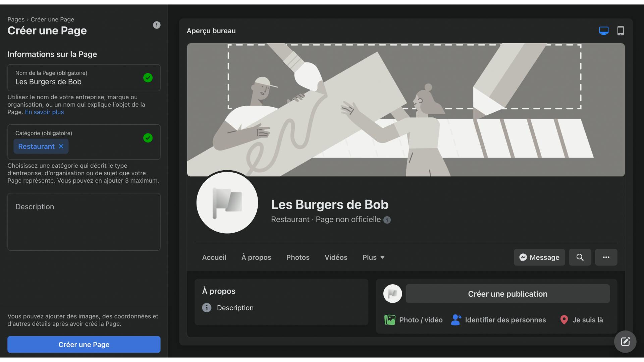Open the three-dots more options button
644x362 pixels.
pyautogui.click(x=606, y=257)
